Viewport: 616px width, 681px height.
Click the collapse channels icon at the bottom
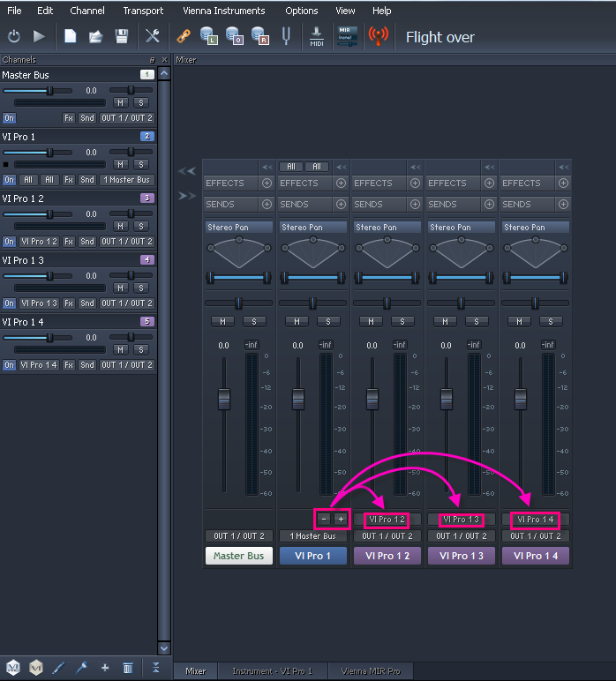[x=155, y=668]
